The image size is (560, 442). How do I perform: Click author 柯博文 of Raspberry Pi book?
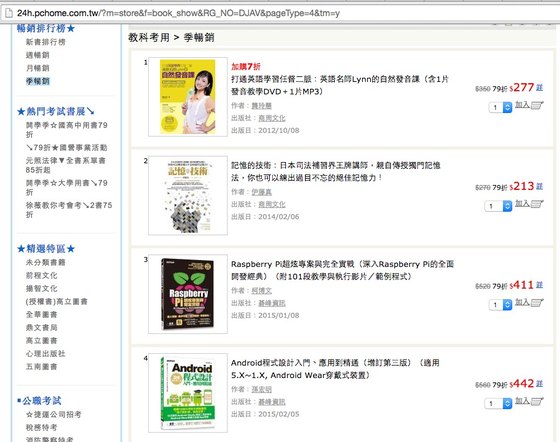click(x=261, y=291)
